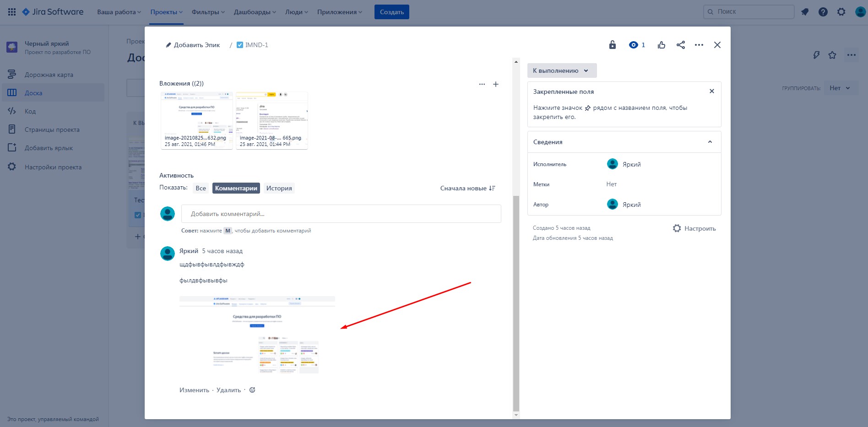Toggle sort order Сначала новые
The width and height of the screenshot is (868, 427).
(x=468, y=188)
